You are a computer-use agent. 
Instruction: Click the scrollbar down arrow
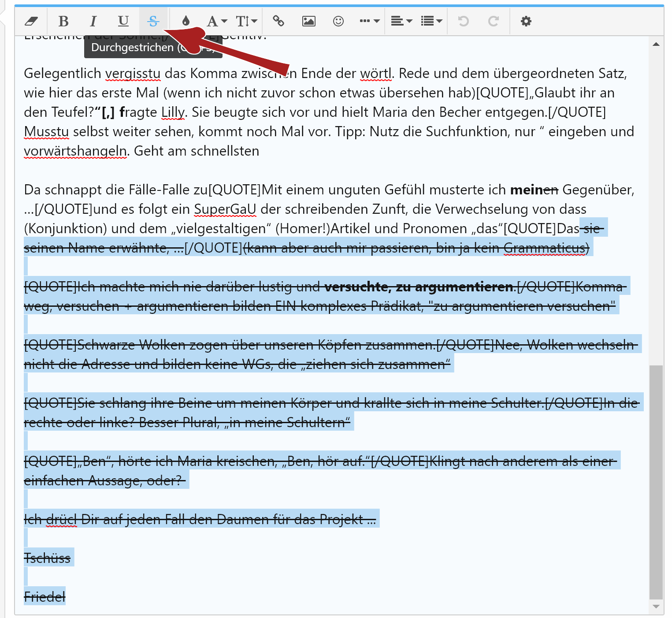click(x=656, y=607)
